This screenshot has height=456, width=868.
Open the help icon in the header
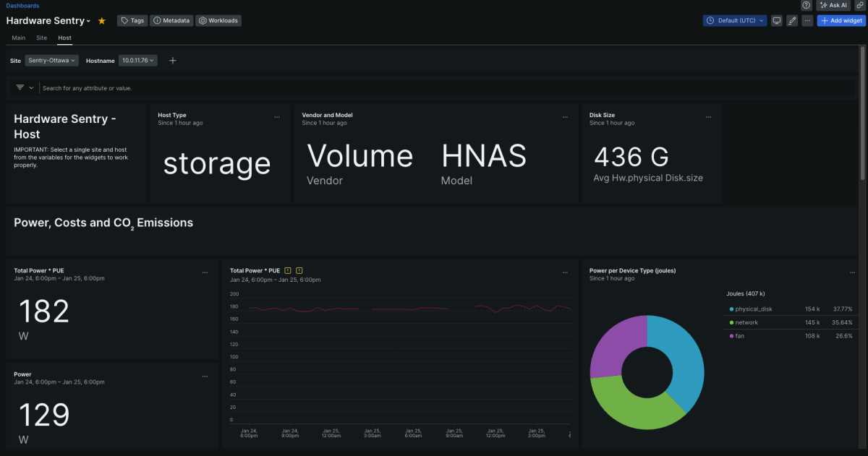[x=806, y=5]
